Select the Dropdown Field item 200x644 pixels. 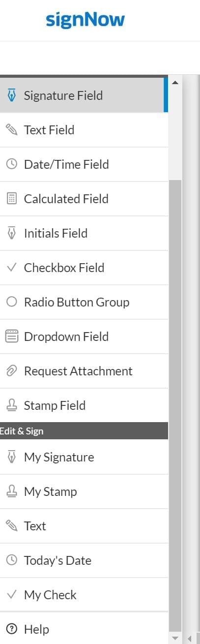coord(84,337)
